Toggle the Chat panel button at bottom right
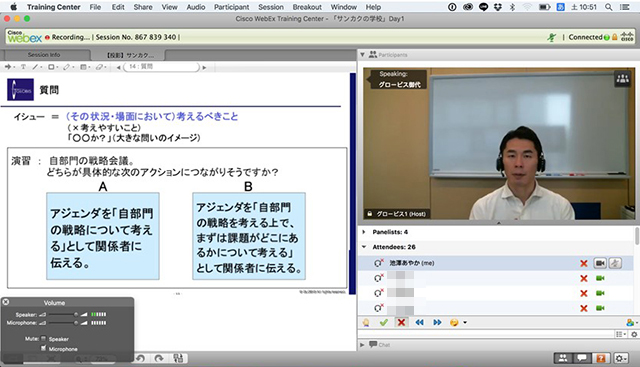Screen dimensions: 640x367 coord(582,358)
